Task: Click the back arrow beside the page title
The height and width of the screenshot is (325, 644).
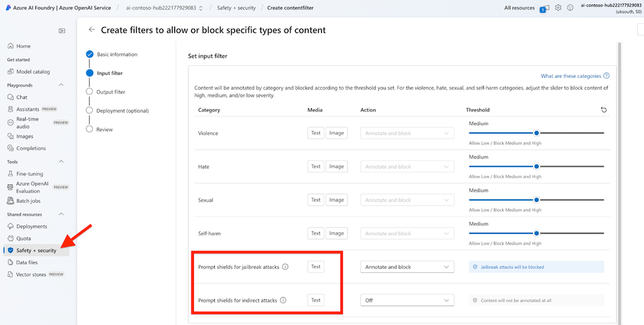Action: [x=92, y=30]
